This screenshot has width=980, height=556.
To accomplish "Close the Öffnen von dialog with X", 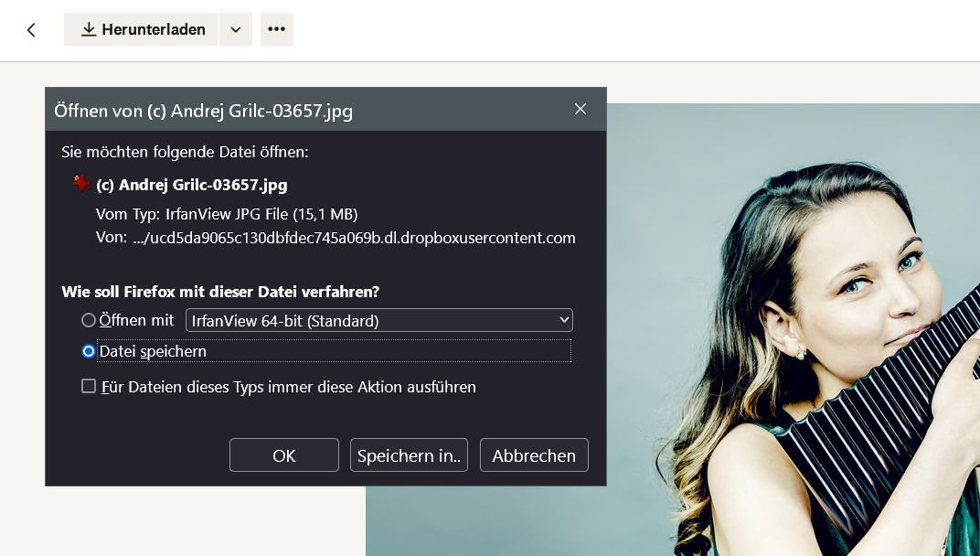I will [x=581, y=109].
